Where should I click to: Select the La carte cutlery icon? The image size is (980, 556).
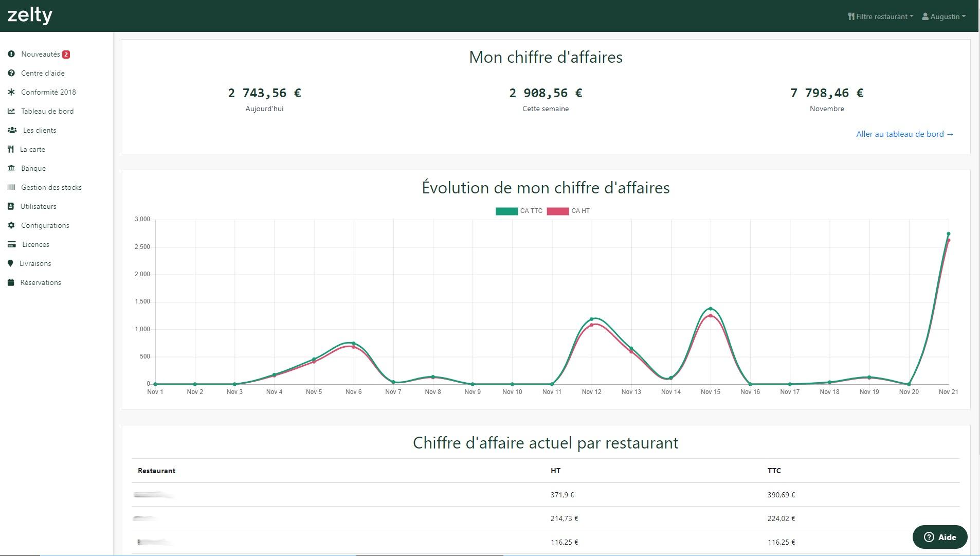click(11, 149)
